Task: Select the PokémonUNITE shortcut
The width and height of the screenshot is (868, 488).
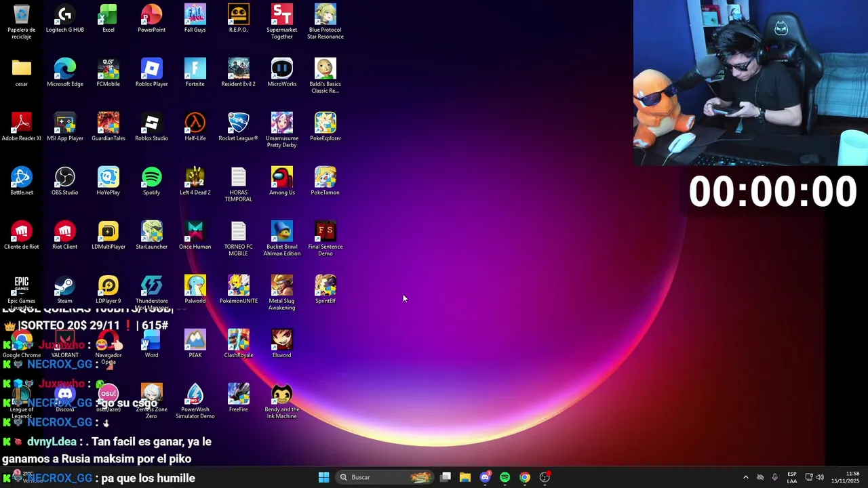Action: pos(239,289)
